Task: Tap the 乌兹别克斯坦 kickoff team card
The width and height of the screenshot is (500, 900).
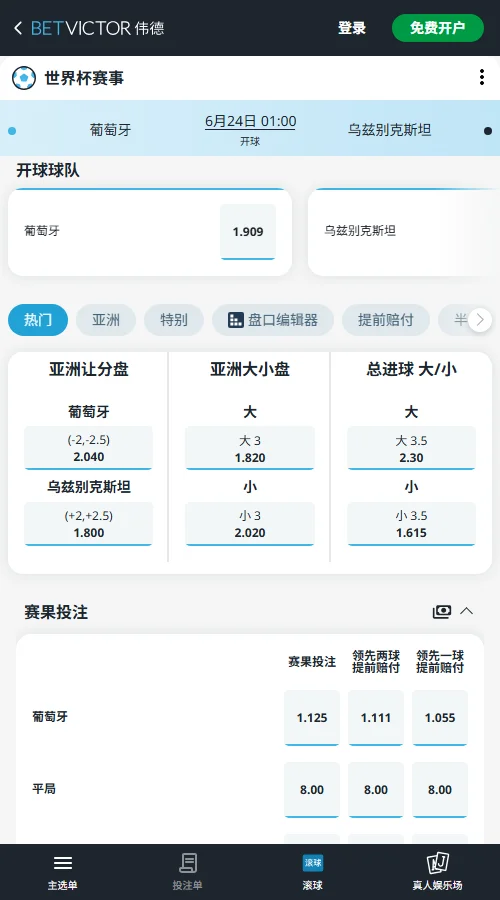Action: pyautogui.click(x=404, y=232)
